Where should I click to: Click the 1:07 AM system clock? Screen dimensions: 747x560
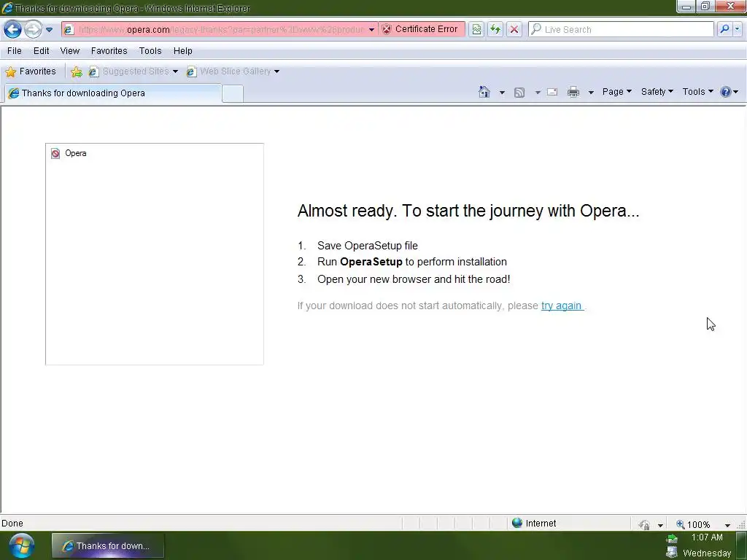tap(706, 537)
